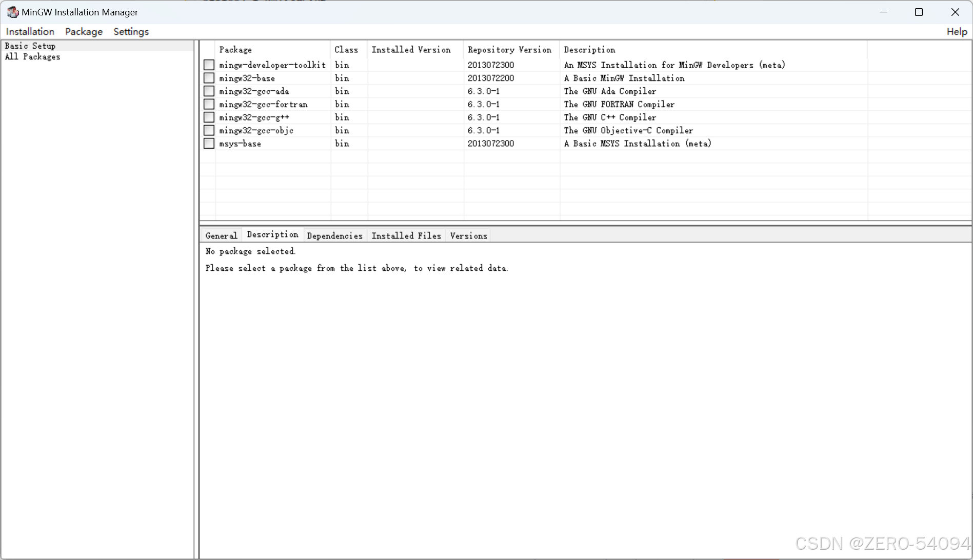
Task: View the Versions tab
Action: 468,235
